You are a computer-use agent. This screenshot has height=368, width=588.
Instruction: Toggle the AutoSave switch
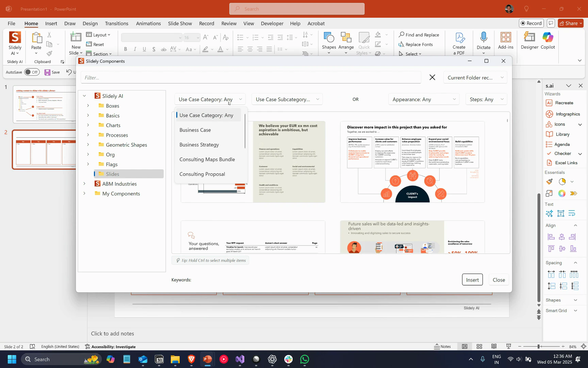tap(32, 72)
